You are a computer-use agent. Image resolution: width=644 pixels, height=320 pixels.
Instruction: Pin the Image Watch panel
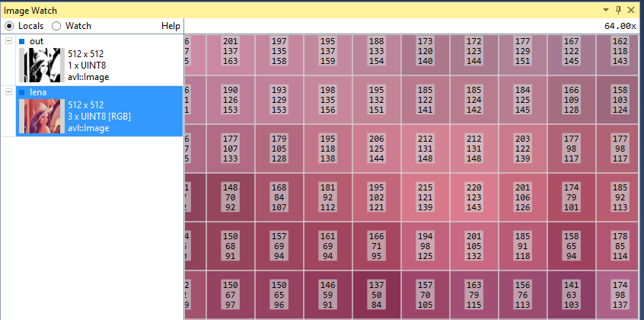tap(618, 10)
